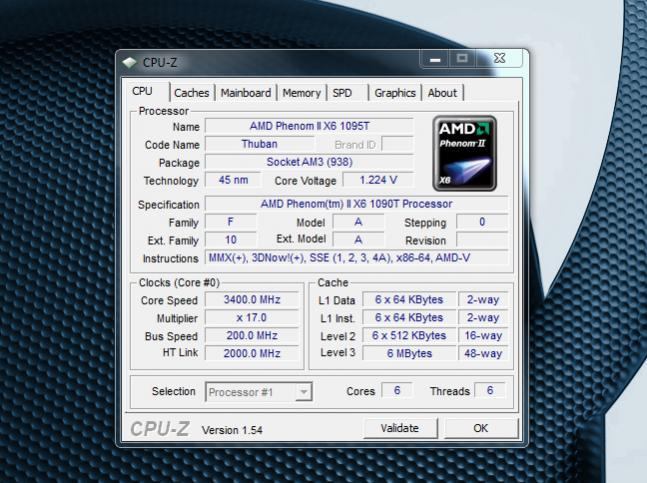Click the Level 3 value '6 MBytes'
This screenshot has width=647, height=483.
[x=409, y=353]
